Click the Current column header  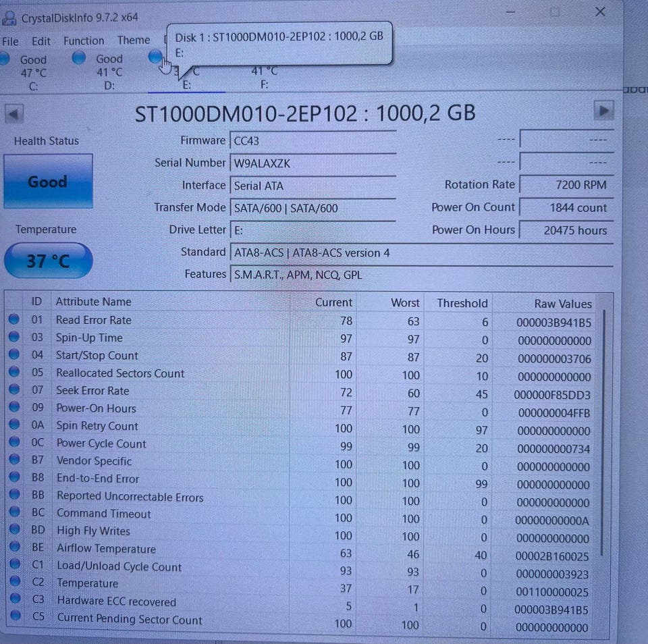333,302
